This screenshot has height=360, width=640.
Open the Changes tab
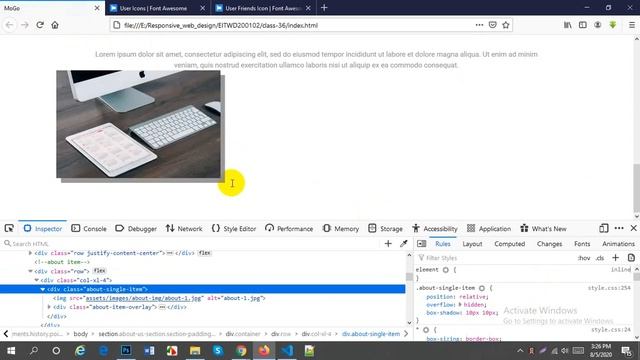point(549,244)
